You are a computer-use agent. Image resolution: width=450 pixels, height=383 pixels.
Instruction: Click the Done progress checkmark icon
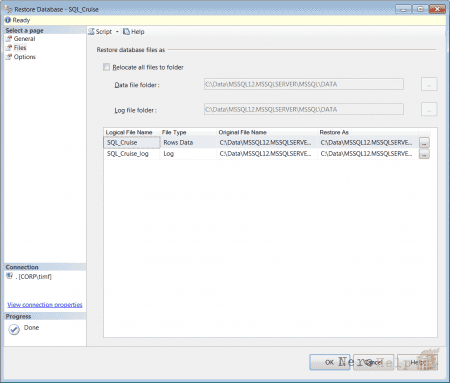click(x=14, y=329)
